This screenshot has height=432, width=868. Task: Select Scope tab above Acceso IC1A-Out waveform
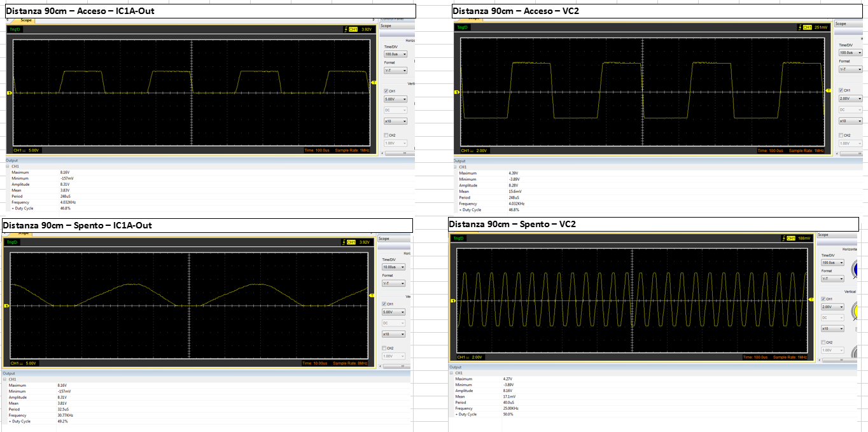click(x=26, y=20)
